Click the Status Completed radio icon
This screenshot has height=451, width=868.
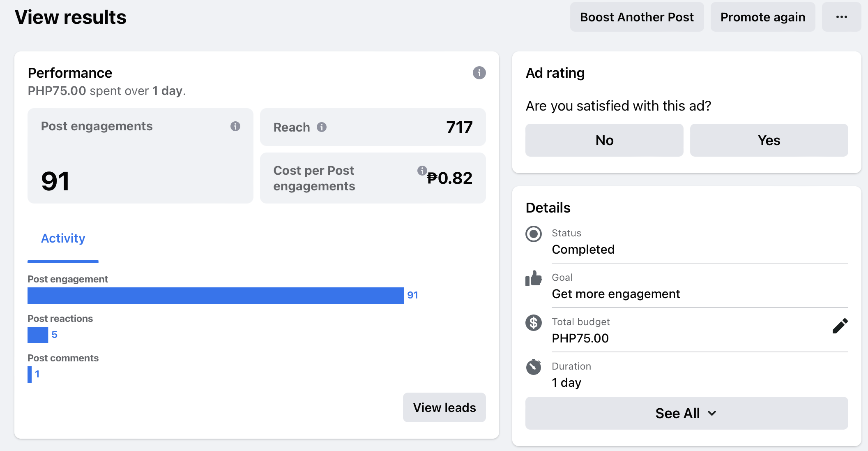pos(534,234)
